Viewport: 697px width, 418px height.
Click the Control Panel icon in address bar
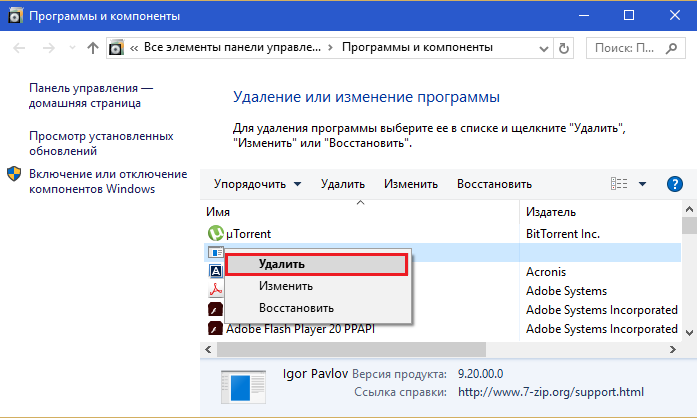coord(116,48)
